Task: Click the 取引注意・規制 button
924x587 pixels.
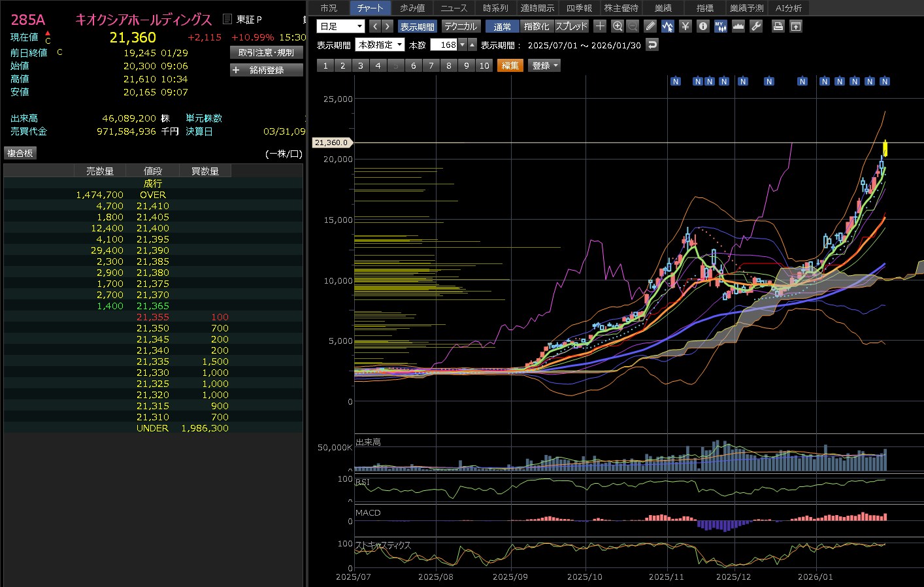Action: (x=266, y=52)
